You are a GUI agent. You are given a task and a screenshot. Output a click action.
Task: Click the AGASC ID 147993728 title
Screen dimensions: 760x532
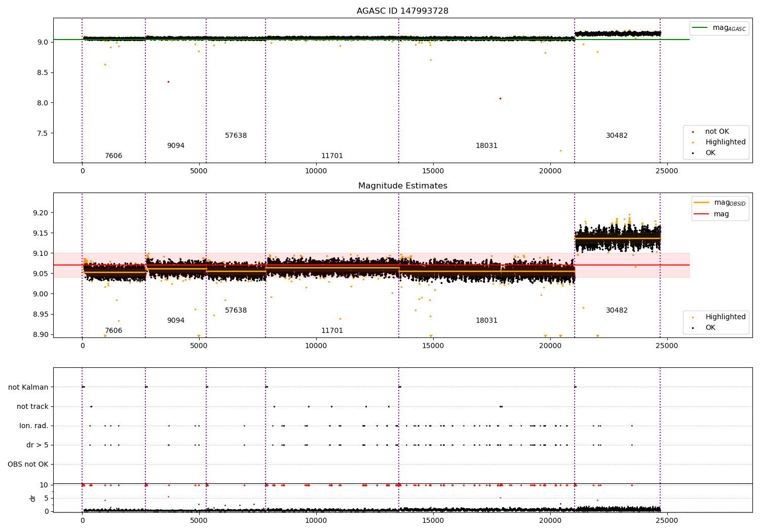(x=402, y=11)
